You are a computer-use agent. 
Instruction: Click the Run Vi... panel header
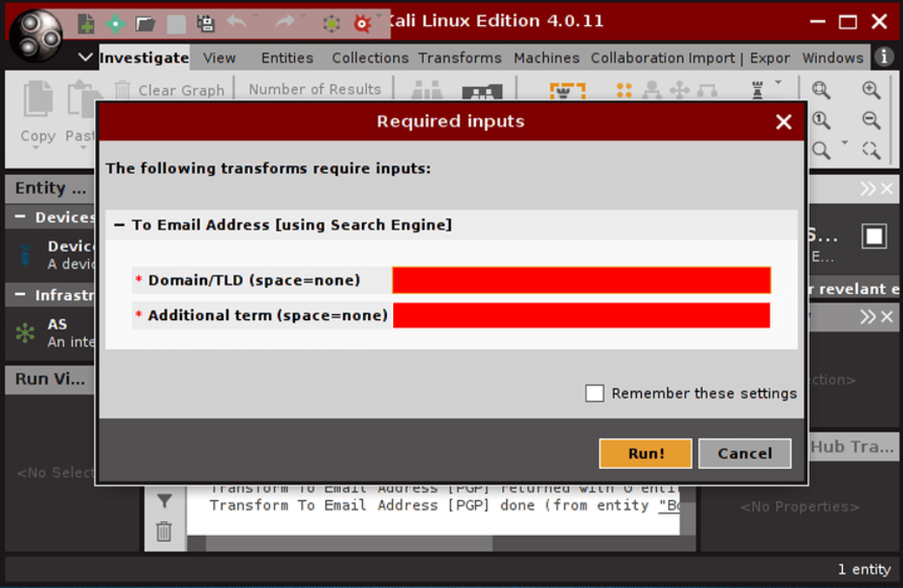(50, 379)
